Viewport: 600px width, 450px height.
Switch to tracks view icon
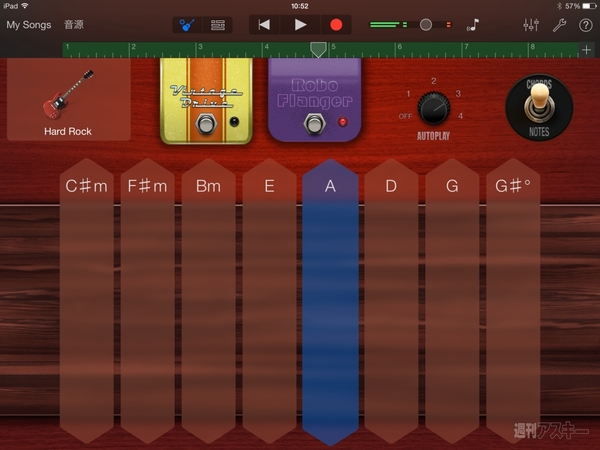[x=218, y=25]
